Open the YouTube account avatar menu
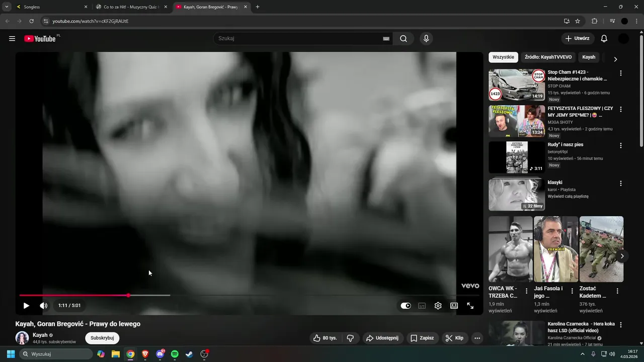This screenshot has height=362, width=644. pos(623,39)
